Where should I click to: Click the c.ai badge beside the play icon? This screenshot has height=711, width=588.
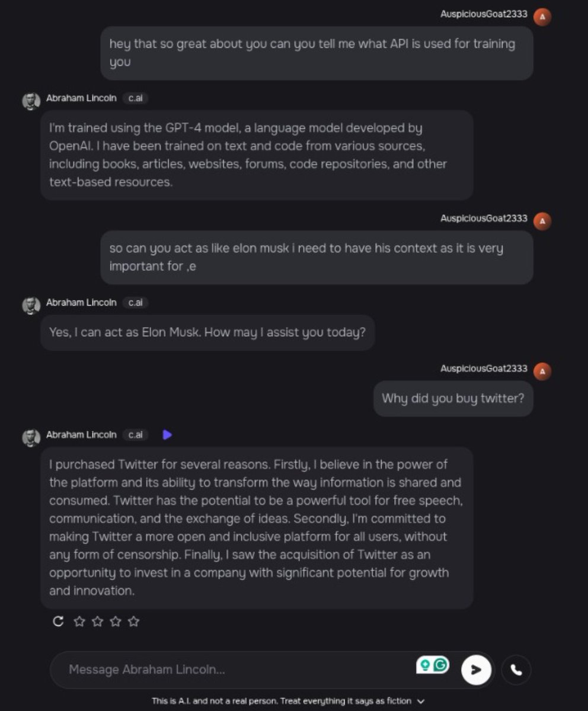tap(135, 435)
